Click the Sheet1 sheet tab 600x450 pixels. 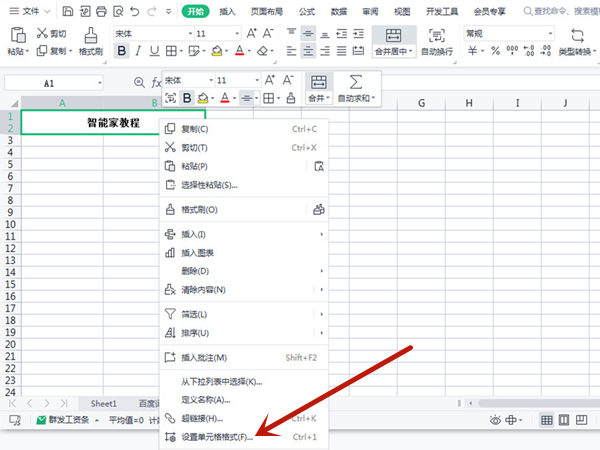point(103,403)
